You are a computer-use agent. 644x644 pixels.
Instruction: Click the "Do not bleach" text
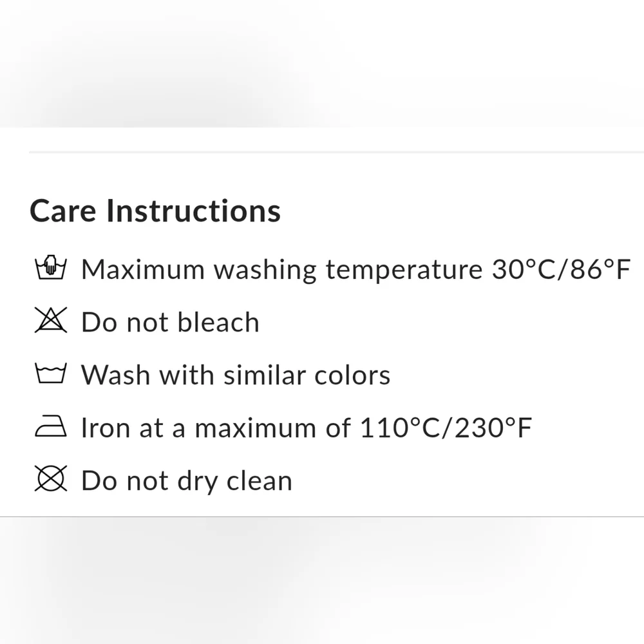click(170, 322)
